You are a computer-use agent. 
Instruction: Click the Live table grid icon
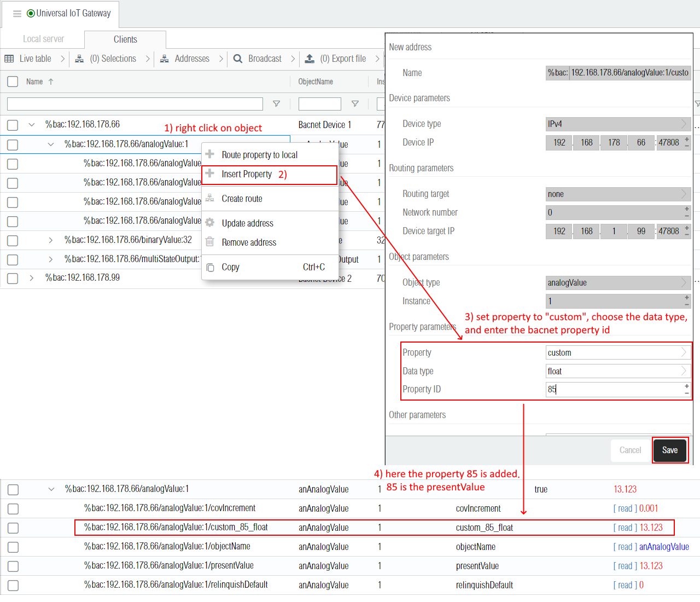click(9, 59)
